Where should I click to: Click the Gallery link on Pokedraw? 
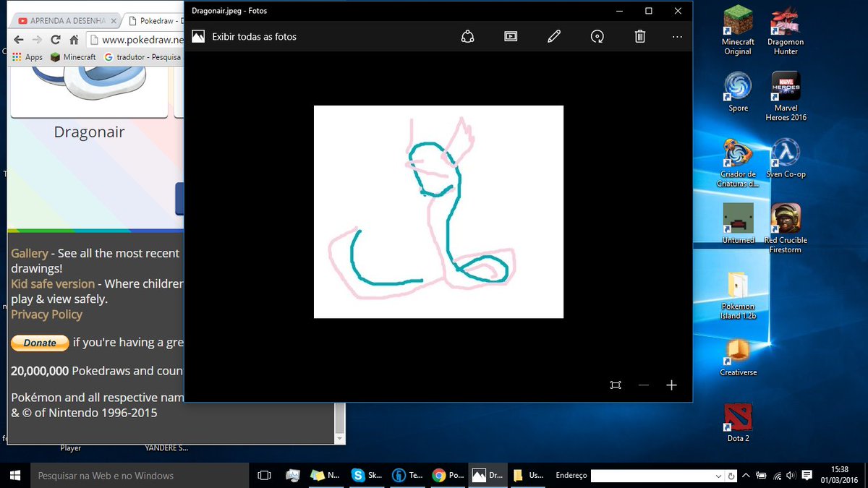point(30,253)
